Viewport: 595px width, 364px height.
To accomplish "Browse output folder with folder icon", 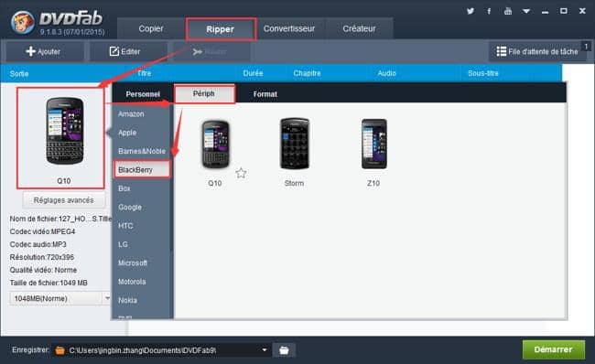I will click(284, 350).
